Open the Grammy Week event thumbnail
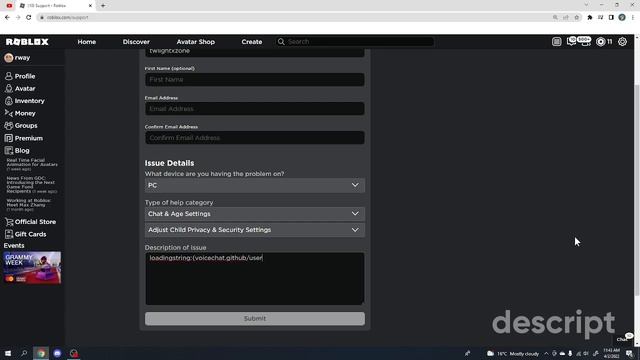Image resolution: width=640 pixels, height=360 pixels. click(32, 268)
